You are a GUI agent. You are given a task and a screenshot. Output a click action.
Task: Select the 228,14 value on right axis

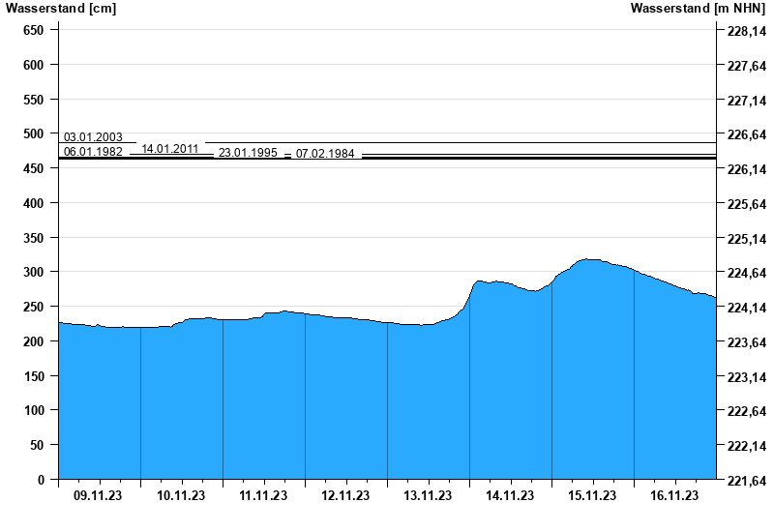746,31
